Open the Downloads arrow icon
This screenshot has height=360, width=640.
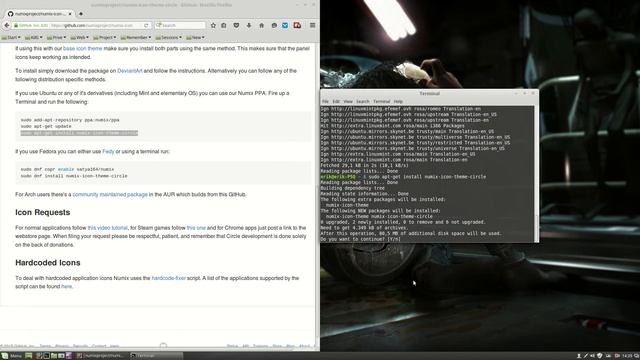249,25
